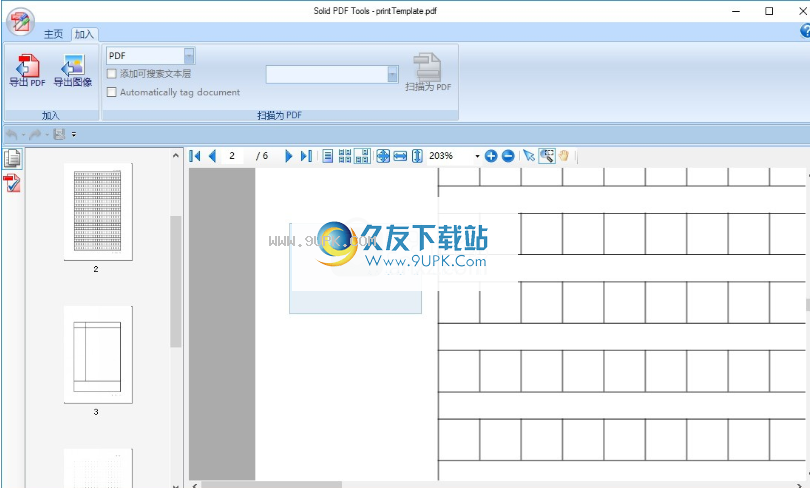Click the fit page button
The image size is (810, 488).
pos(383,156)
